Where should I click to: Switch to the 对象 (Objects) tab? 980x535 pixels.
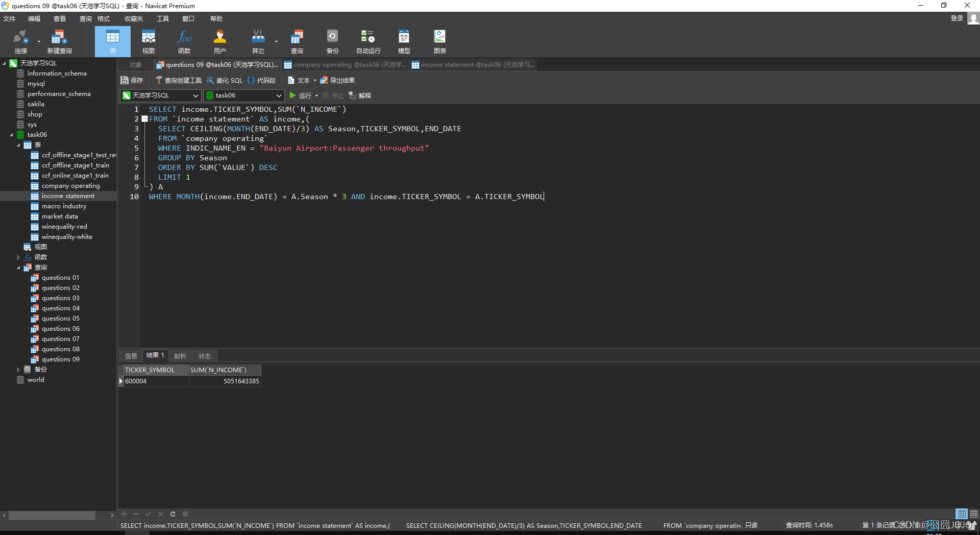pos(136,65)
